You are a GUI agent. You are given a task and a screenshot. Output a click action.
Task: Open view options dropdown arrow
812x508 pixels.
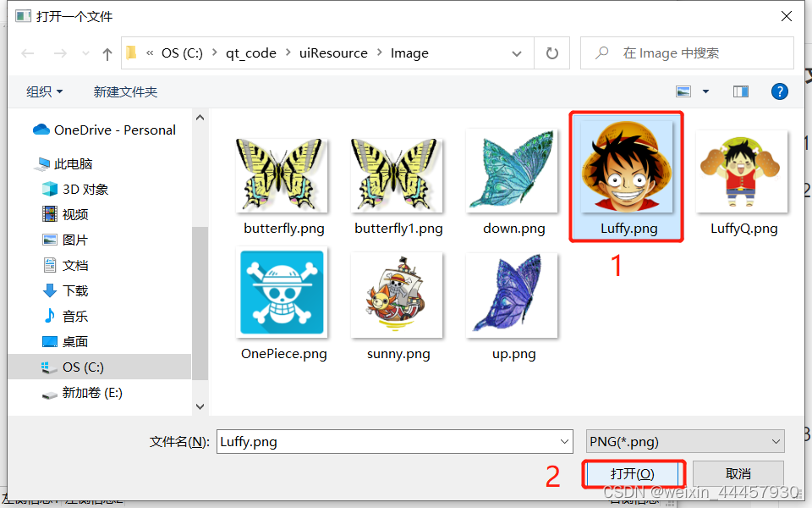705,91
